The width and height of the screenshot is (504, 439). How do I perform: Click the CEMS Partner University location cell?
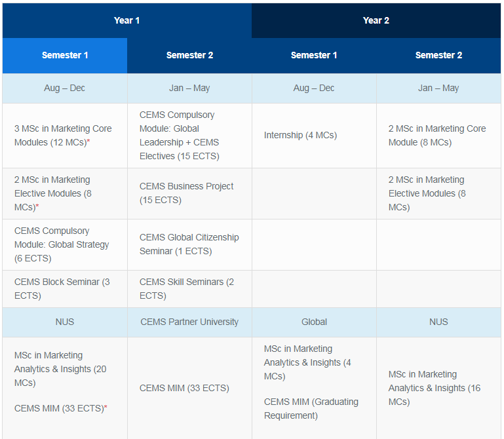(189, 322)
